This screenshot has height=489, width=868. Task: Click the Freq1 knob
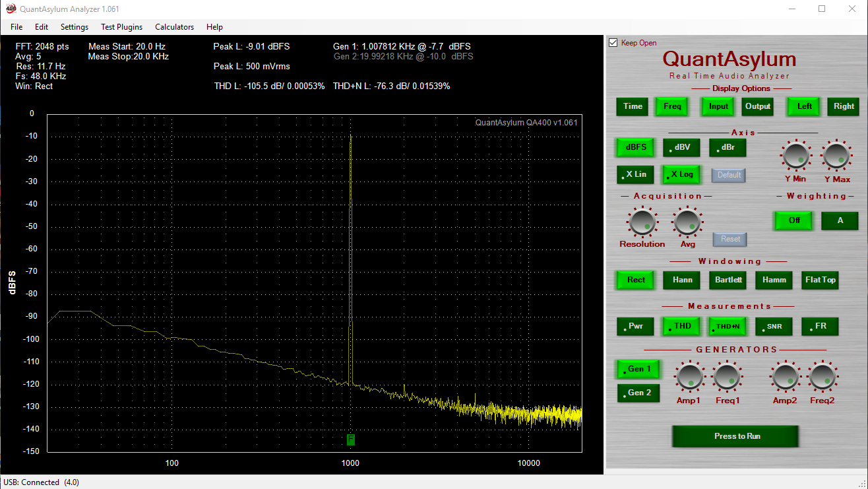tap(727, 377)
